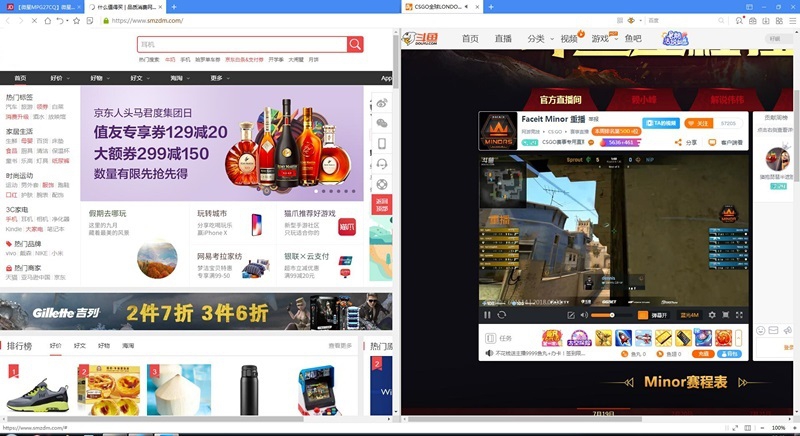Click the blue TA的视频 button

click(x=661, y=123)
